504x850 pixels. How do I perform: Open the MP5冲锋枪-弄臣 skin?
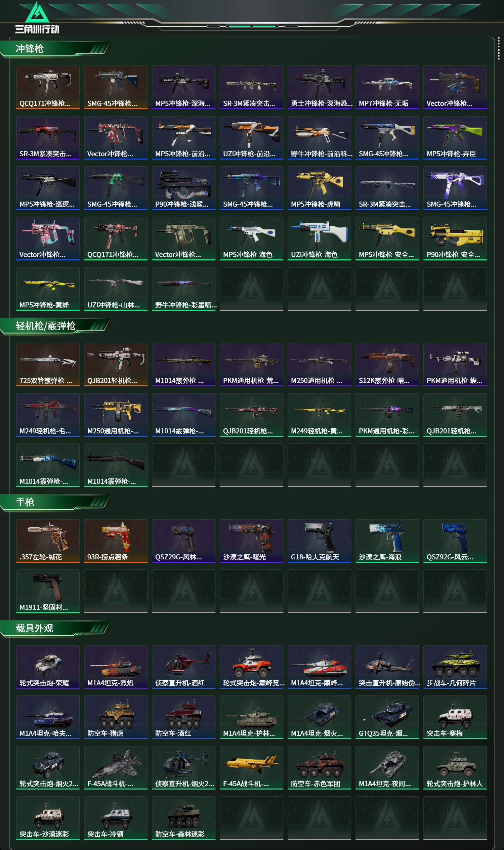pos(455,137)
